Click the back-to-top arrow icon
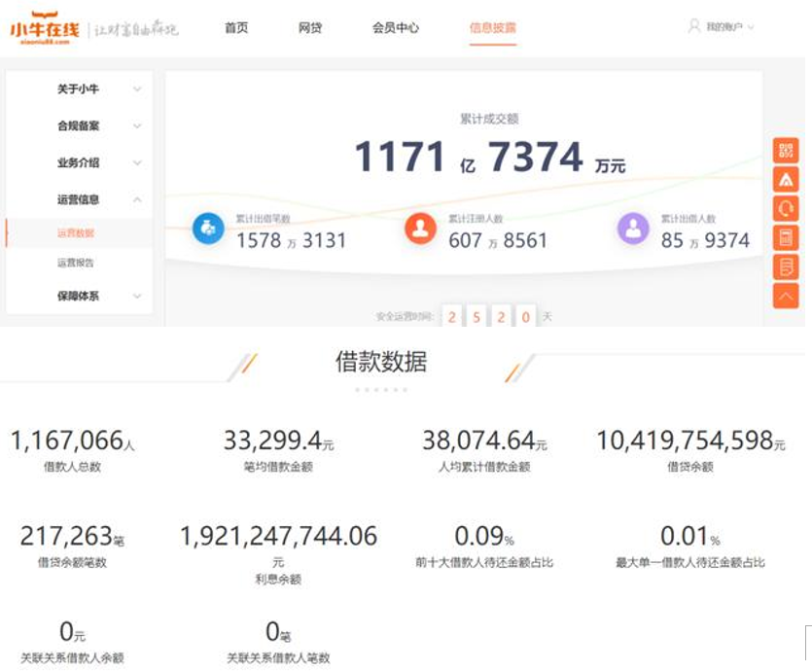The width and height of the screenshot is (812, 671). point(786,296)
